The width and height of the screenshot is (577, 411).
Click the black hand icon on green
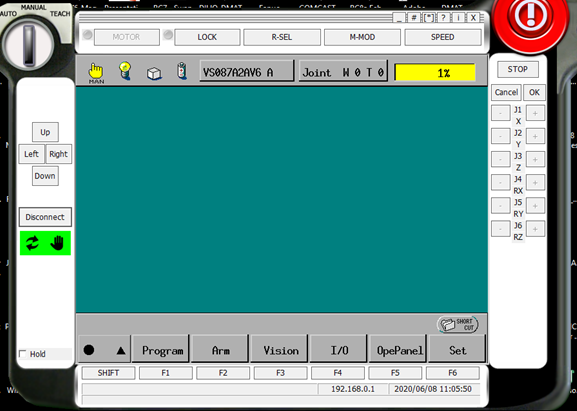click(57, 243)
